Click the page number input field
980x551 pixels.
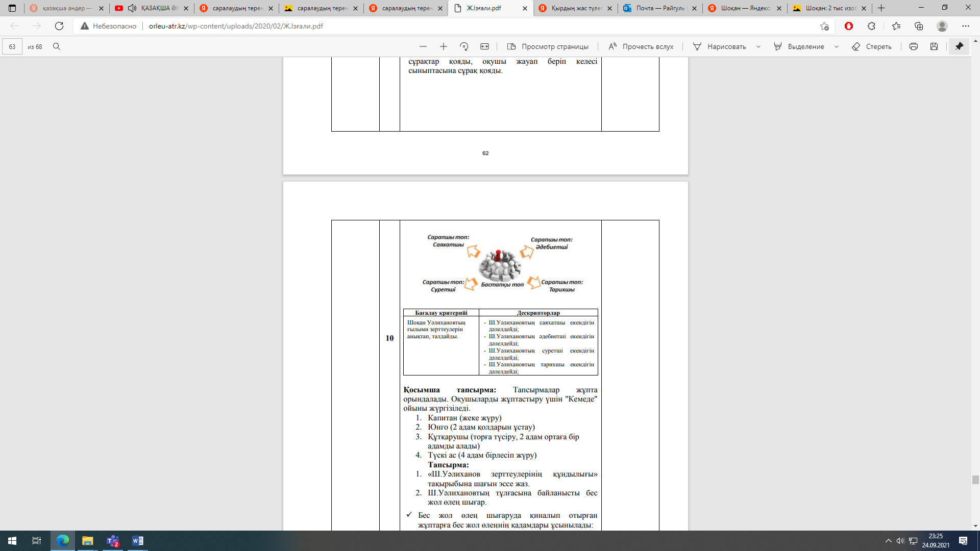(x=12, y=46)
